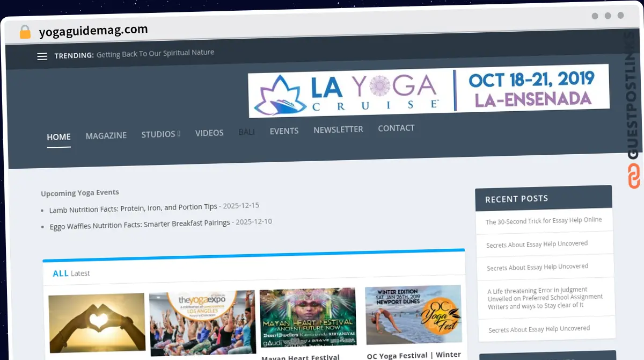Screen dimensions: 644x360
Task: Click the yogaguidemag.com address text
Action: tap(93, 31)
